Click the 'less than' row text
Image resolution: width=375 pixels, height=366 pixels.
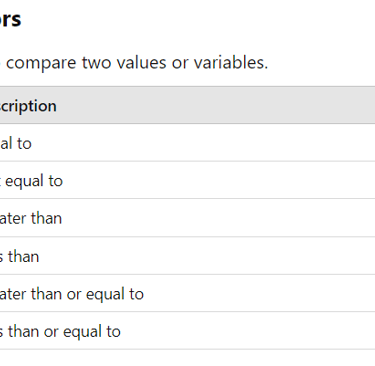click(19, 256)
